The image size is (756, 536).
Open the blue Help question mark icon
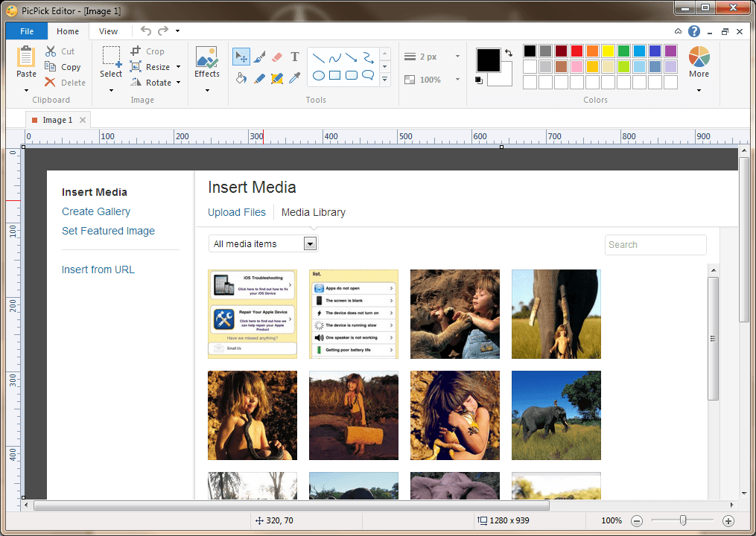pos(694,31)
